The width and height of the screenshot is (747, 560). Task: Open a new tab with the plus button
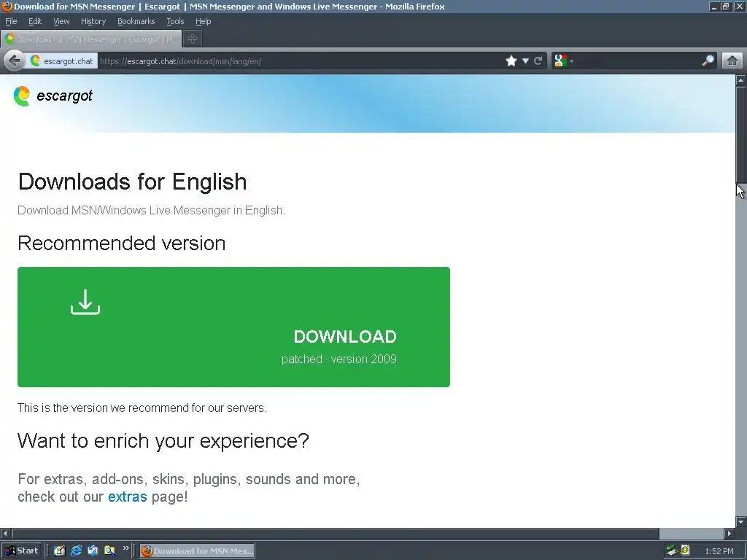point(193,39)
